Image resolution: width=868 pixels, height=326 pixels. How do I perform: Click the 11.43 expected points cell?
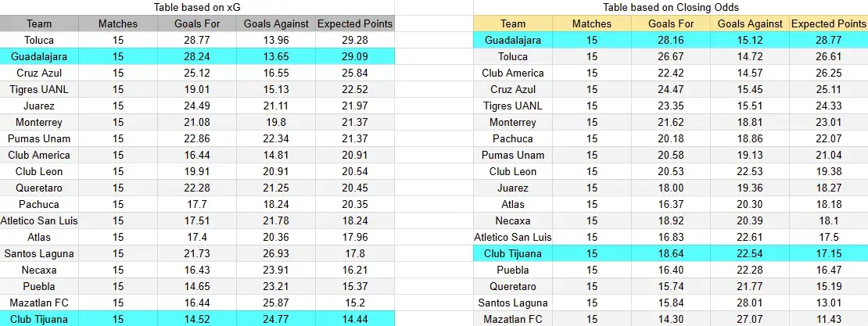point(829,320)
